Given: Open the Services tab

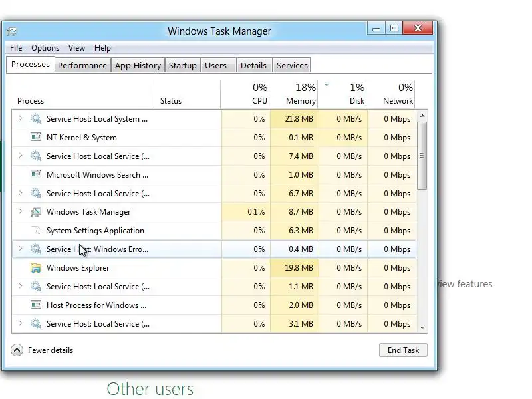Looking at the screenshot, I should 292,65.
